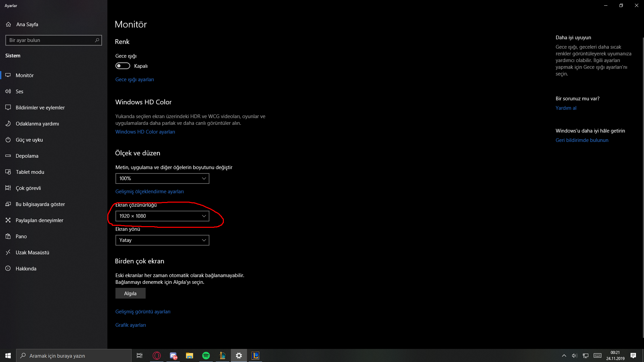Screen dimensions: 644x362
Task: Click the search magnifier in settings box
Action: (97, 40)
